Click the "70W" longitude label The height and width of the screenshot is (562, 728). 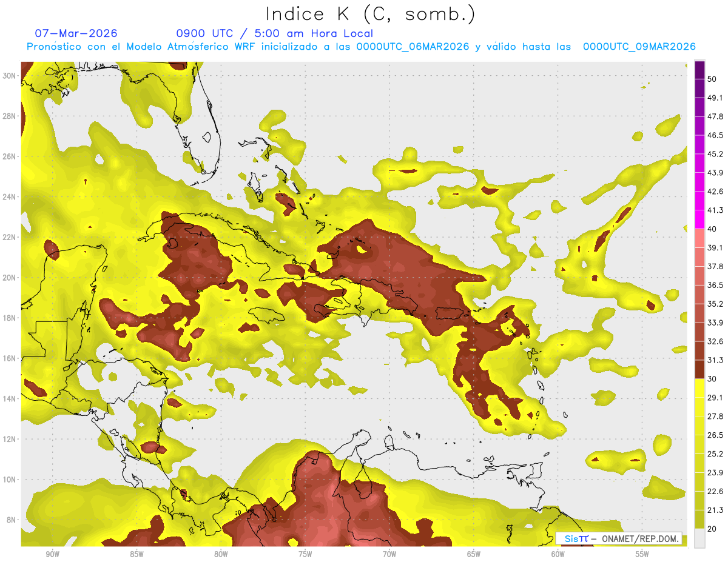pos(389,554)
